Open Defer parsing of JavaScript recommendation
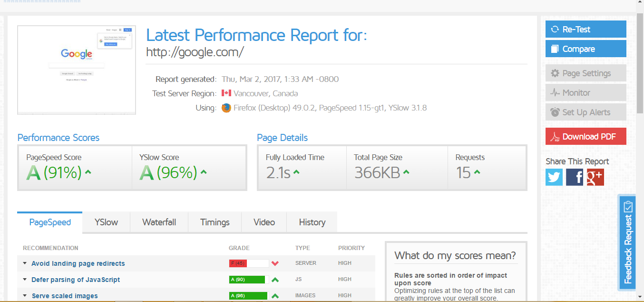Image resolution: width=644 pixels, height=302 pixels. coord(76,280)
